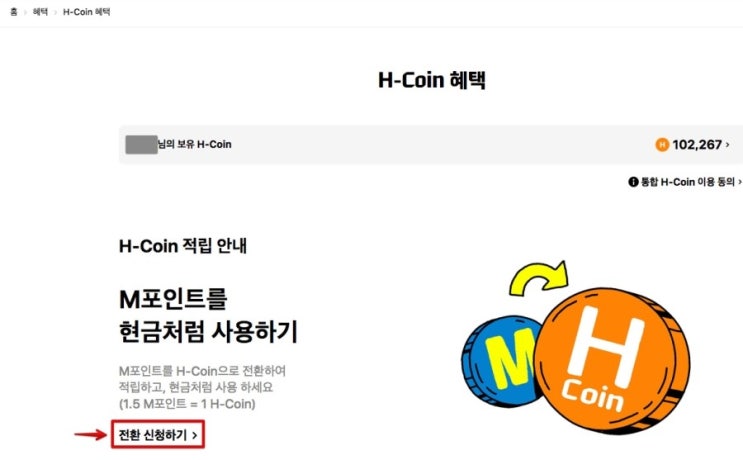Click the H-Coin 적립 안내 heading
The width and height of the screenshot is (743, 460).
pyautogui.click(x=183, y=246)
